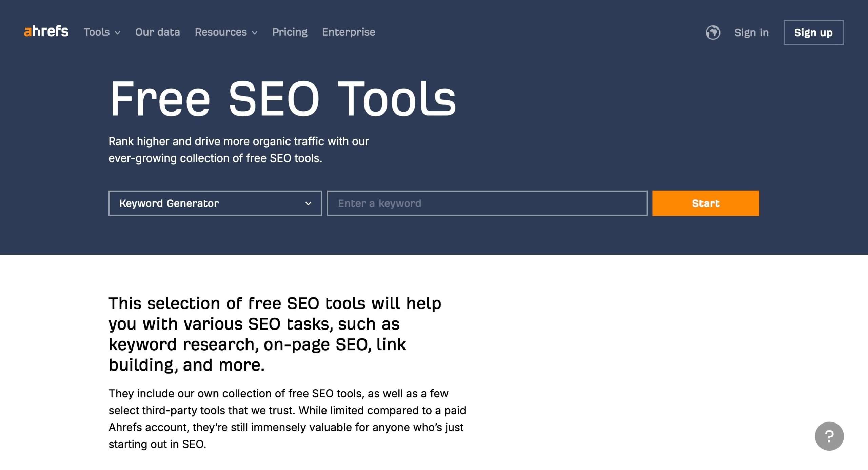The image size is (868, 470).
Task: Click the chevron arrow beside Resources
Action: (x=255, y=33)
